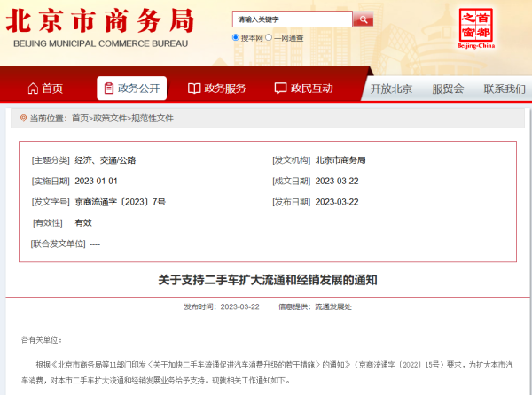Click the keyword search input field
The image size is (532, 395).
[x=293, y=19]
